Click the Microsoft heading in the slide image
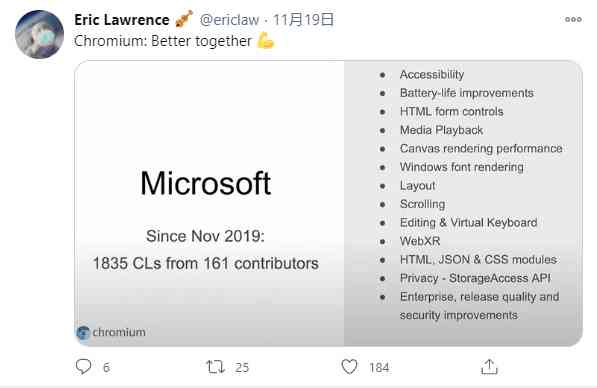The height and width of the screenshot is (388, 597). [206, 184]
